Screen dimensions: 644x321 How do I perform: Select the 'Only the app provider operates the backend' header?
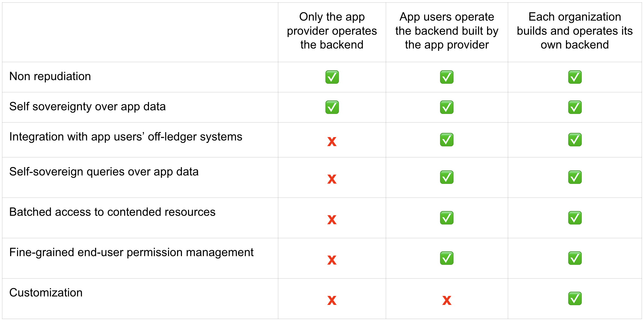[x=332, y=31]
